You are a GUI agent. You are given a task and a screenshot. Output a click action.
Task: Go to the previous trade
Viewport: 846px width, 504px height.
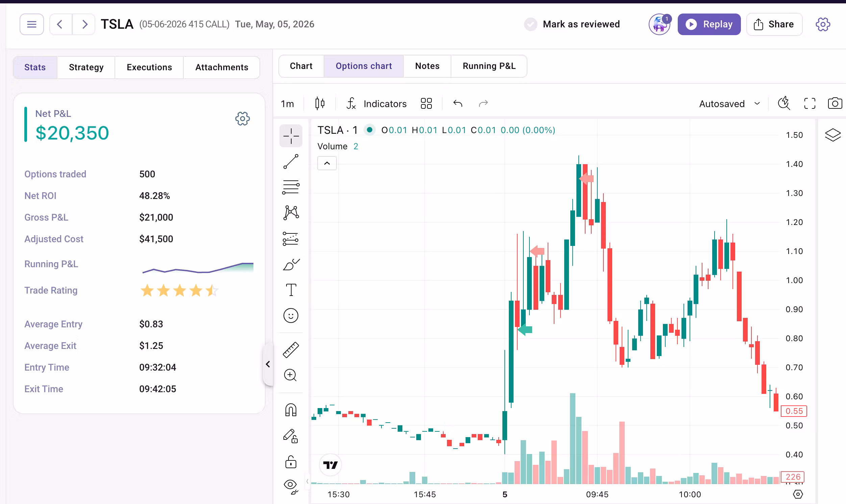pos(60,24)
